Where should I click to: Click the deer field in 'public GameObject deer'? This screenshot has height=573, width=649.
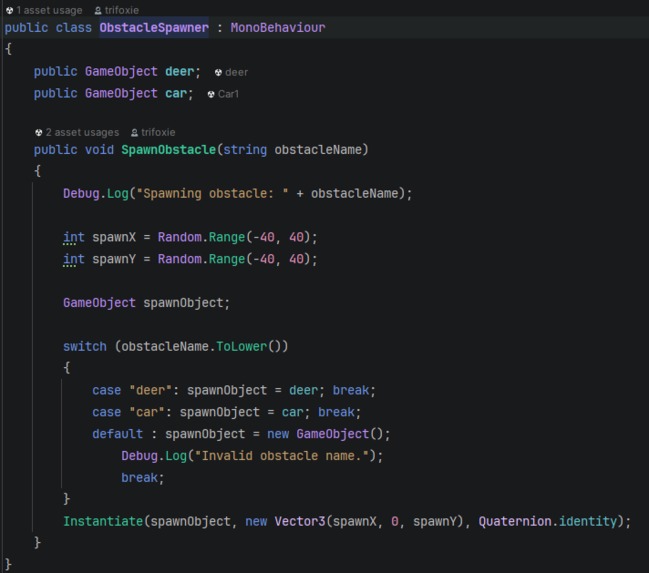[180, 71]
